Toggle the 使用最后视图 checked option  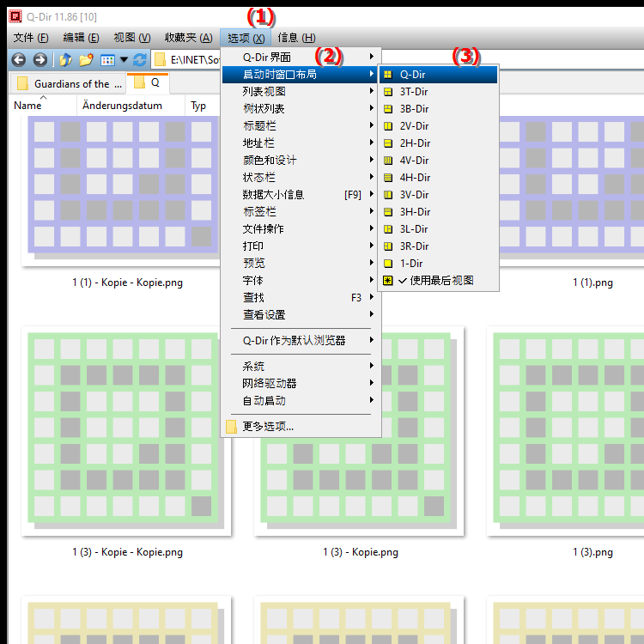(x=438, y=281)
